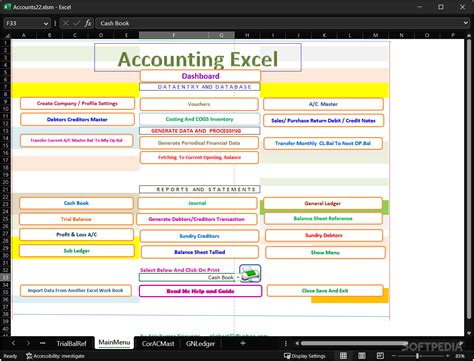Click the Select All corner triangle
This screenshot has height=361, width=474.
(7, 35)
